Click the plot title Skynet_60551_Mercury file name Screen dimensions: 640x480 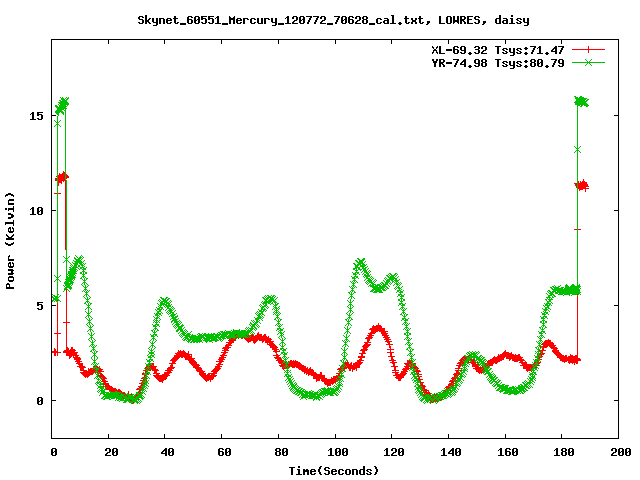point(333,20)
